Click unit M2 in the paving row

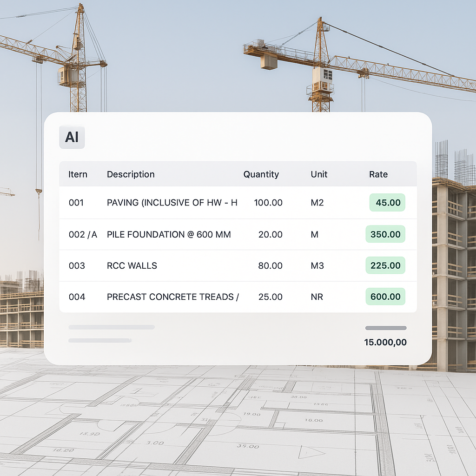[x=317, y=203]
